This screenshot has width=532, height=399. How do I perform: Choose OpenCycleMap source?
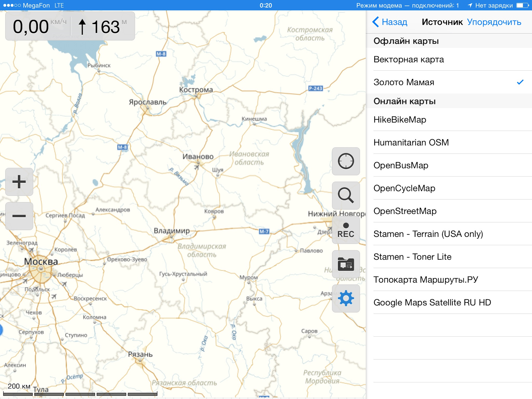(449, 188)
